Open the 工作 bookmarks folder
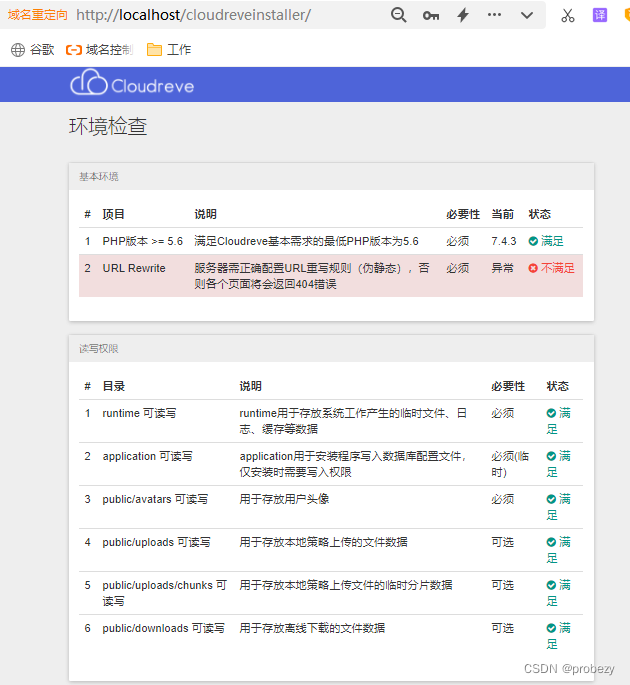Image resolution: width=630 pixels, height=685 pixels. point(169,50)
